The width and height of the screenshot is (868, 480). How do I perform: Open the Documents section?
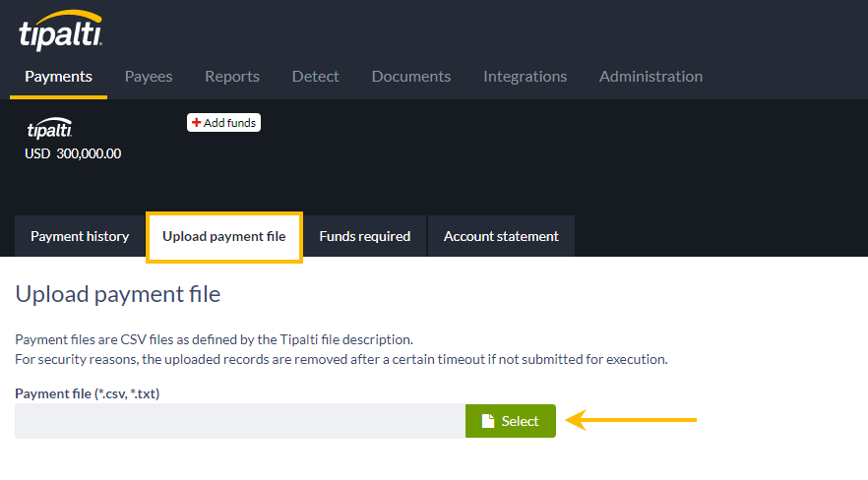coord(411,76)
